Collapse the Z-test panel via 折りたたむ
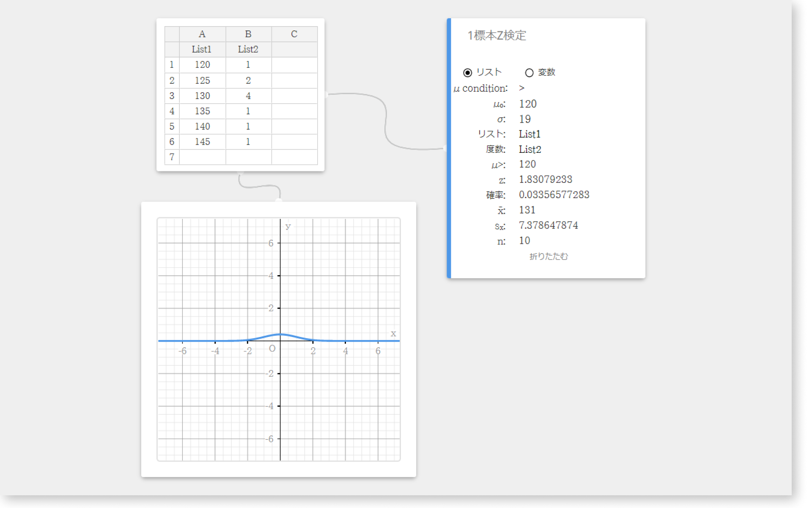 pyautogui.click(x=548, y=256)
